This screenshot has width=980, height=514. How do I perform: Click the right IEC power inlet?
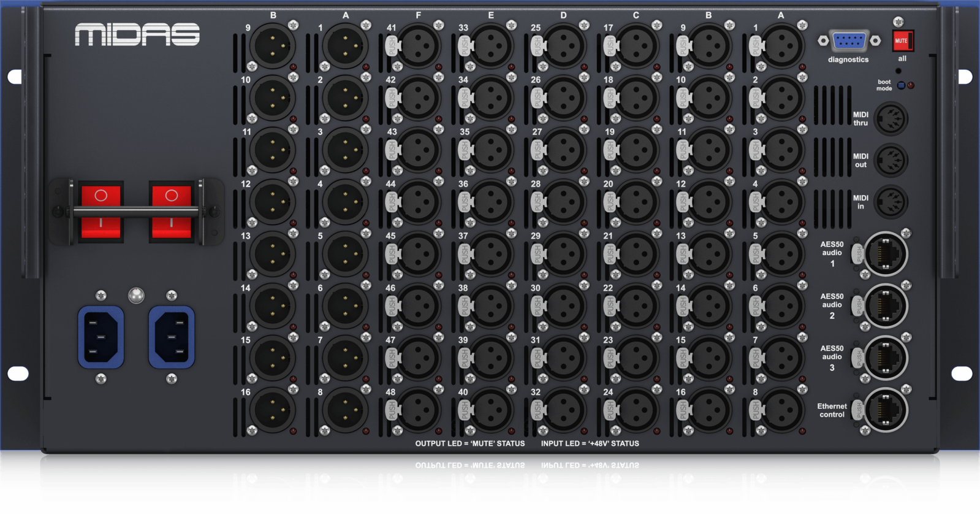coord(172,337)
